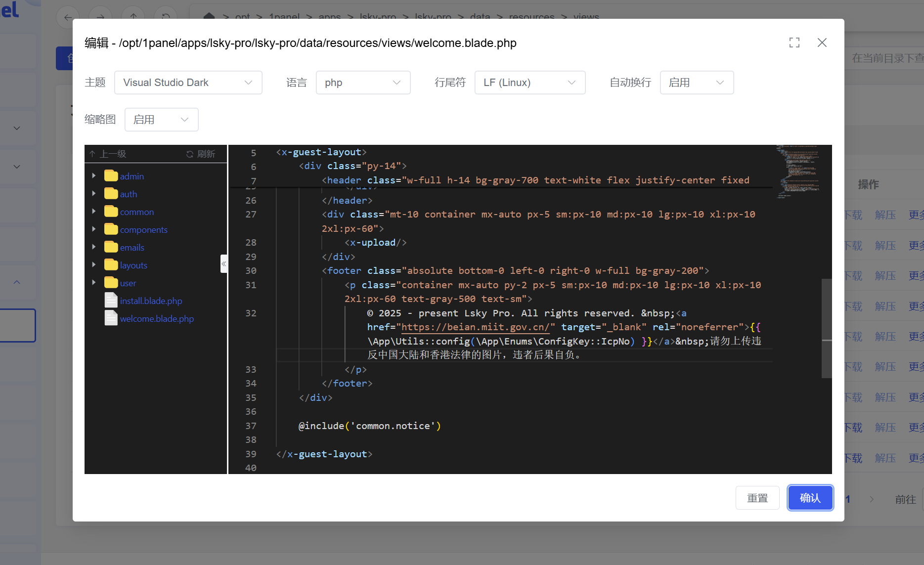Viewport: 924px width, 565px height.
Task: Click the code minimap thumbnail
Action: (x=798, y=171)
